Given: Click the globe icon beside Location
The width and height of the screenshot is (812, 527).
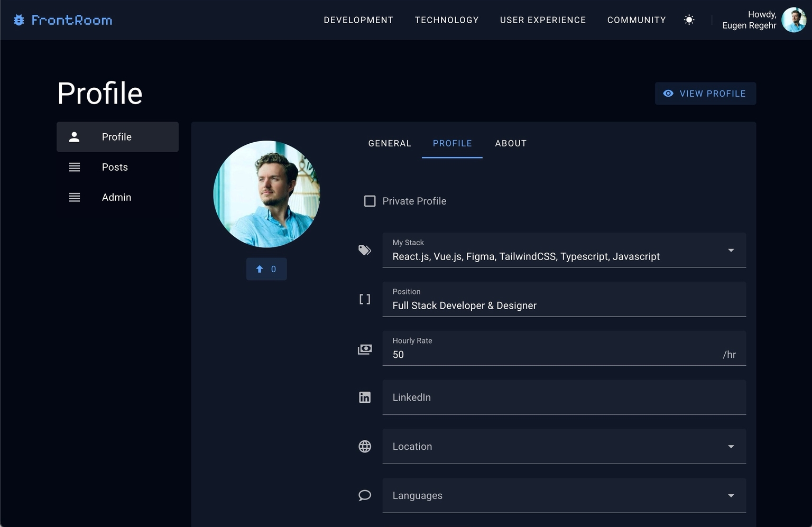Looking at the screenshot, I should click(x=365, y=447).
